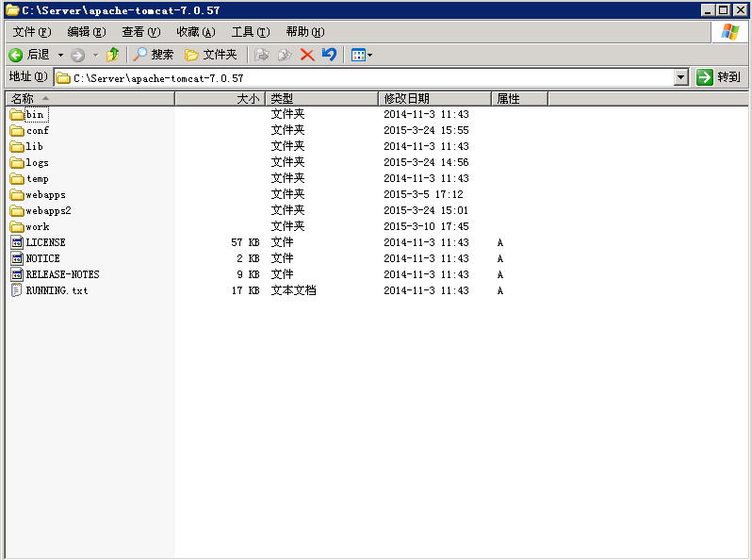Open the Forward history dropdown arrow
Screen dimensions: 752x560
pyautogui.click(x=95, y=56)
